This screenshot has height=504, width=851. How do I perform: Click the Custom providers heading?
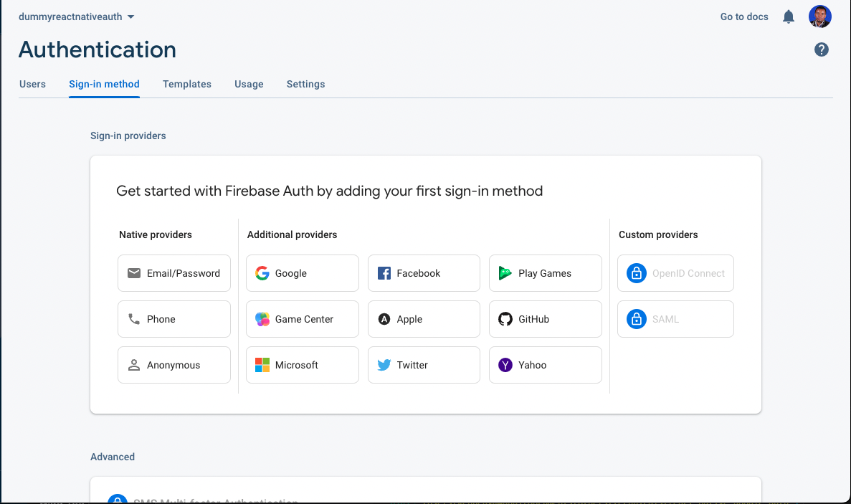click(658, 234)
